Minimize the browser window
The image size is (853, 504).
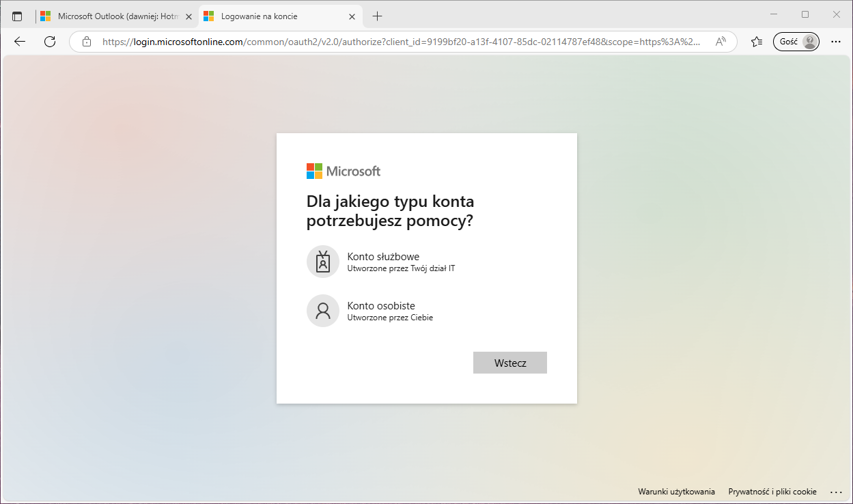pos(774,14)
